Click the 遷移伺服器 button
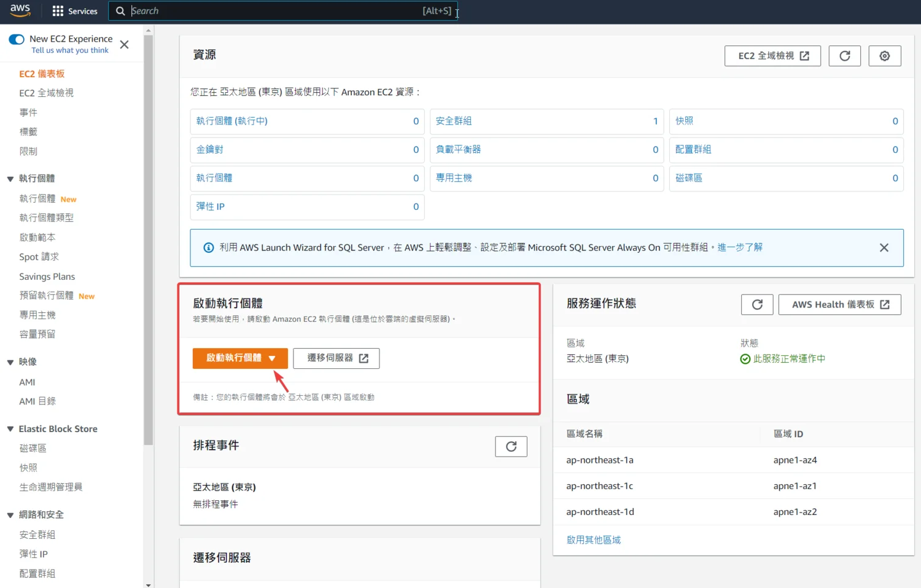921x588 pixels. pyautogui.click(x=336, y=358)
